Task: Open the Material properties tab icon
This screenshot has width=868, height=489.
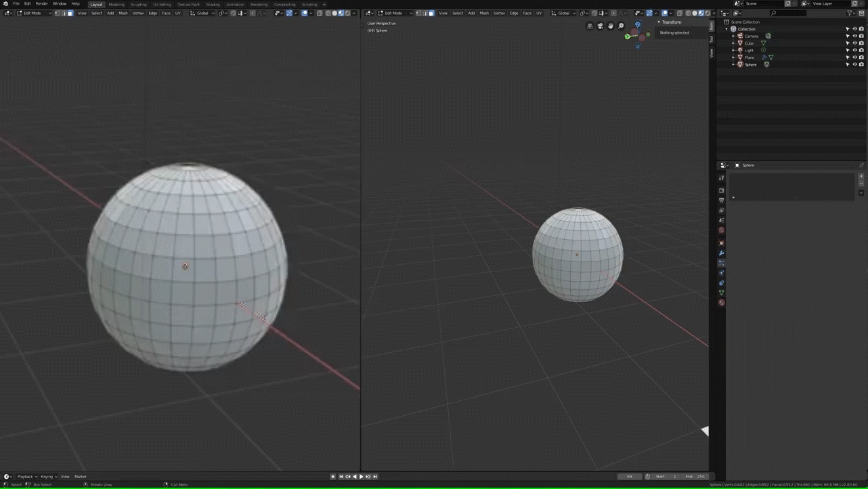Action: coord(721,303)
